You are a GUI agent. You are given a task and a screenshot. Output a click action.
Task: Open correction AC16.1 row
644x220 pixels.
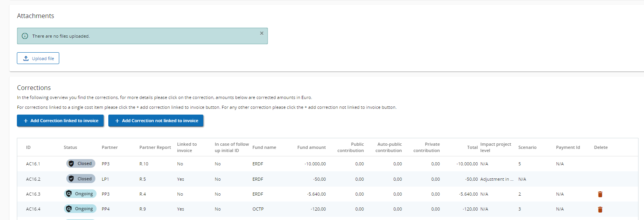click(x=33, y=164)
